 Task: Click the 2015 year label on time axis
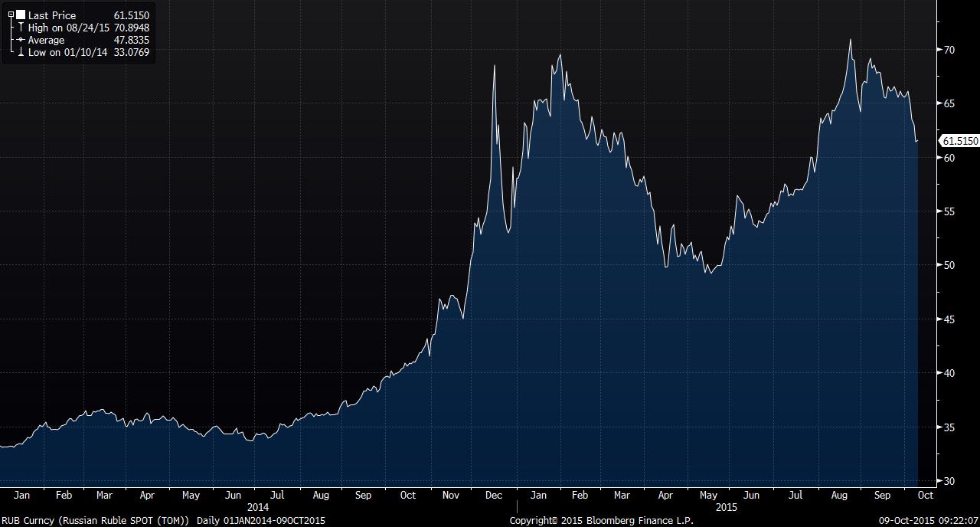pyautogui.click(x=726, y=507)
